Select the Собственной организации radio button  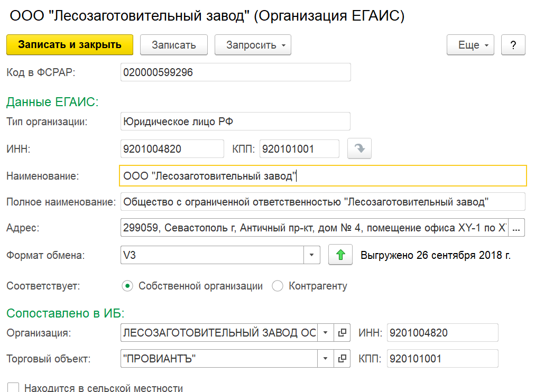coord(127,286)
